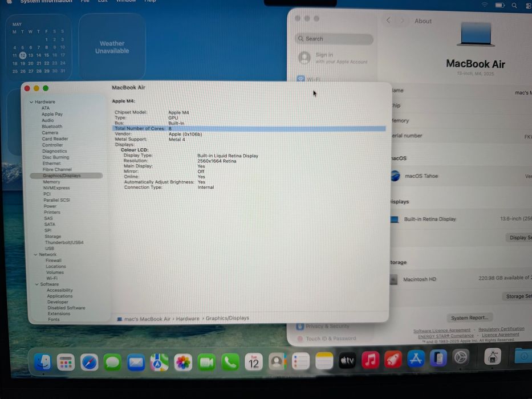Open Spotlight search in menu bar
532x399 pixels.
click(x=514, y=5)
